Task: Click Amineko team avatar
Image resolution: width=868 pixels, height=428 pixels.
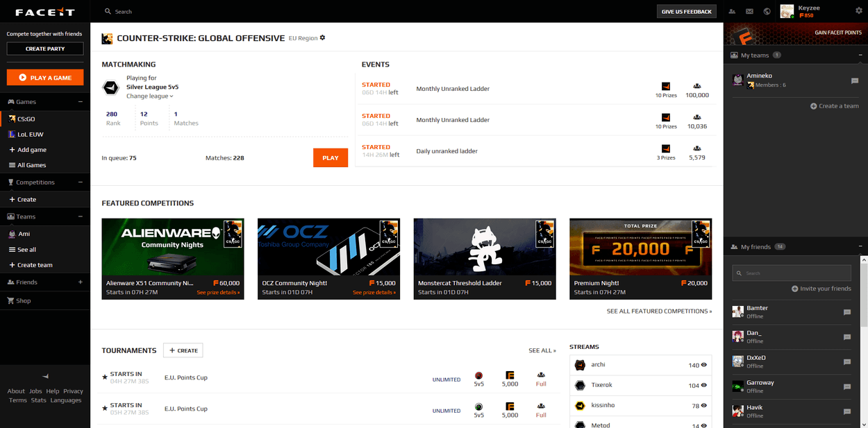Action: point(738,80)
